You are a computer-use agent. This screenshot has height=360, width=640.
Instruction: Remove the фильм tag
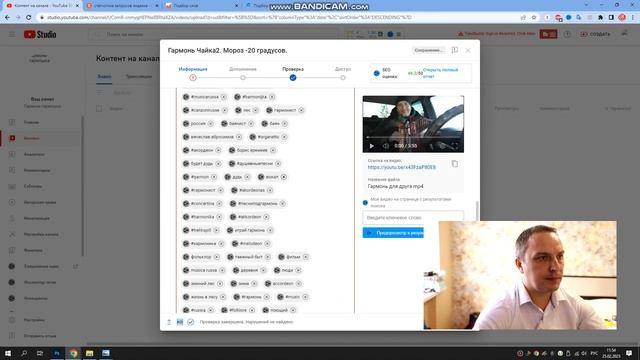point(306,257)
